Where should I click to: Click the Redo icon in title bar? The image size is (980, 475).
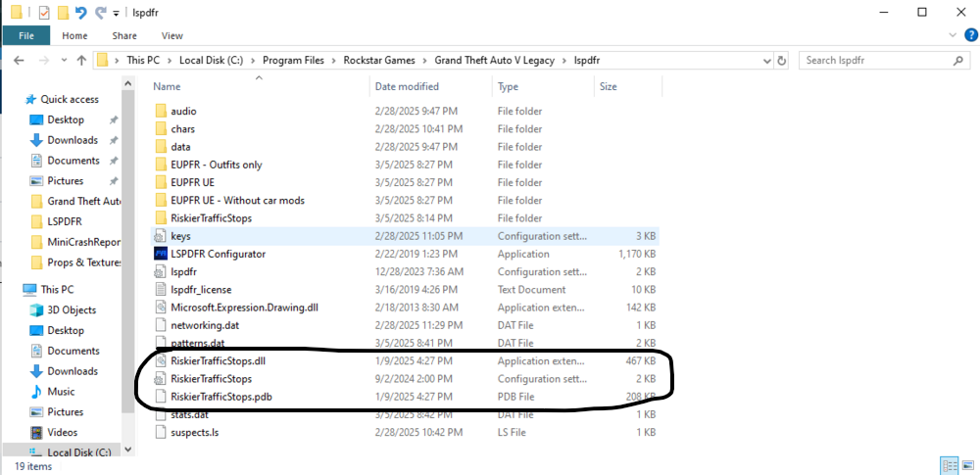point(100,13)
